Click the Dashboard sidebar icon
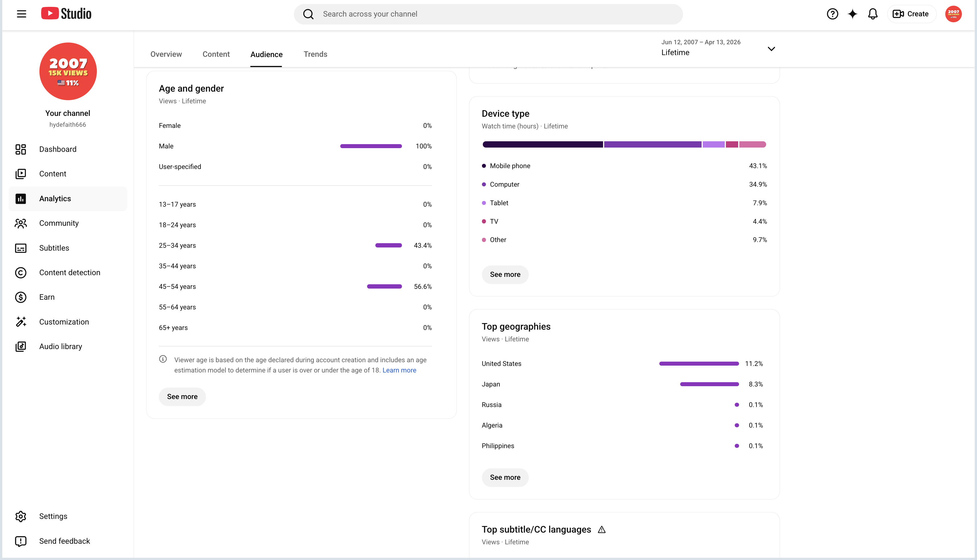 (x=21, y=149)
